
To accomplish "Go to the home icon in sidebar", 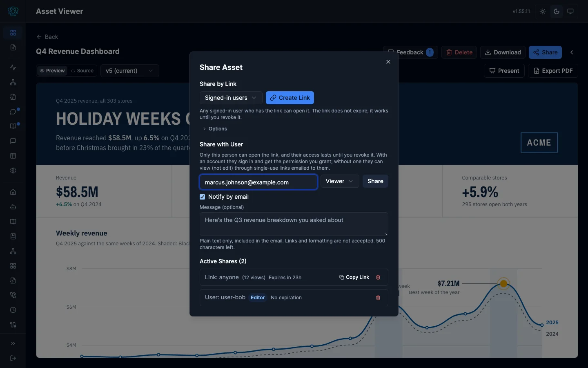I will (13, 192).
